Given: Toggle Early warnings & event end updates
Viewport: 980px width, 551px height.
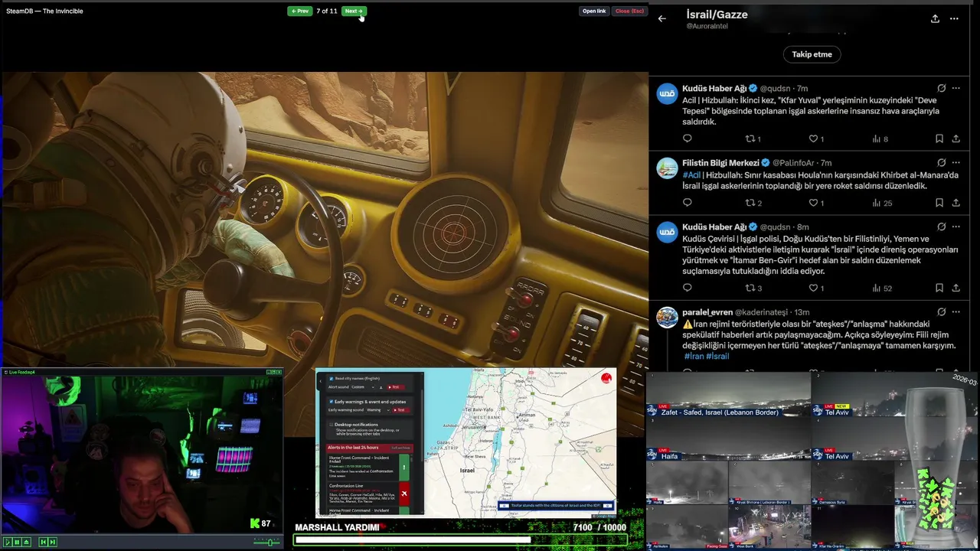Looking at the screenshot, I should pyautogui.click(x=332, y=402).
